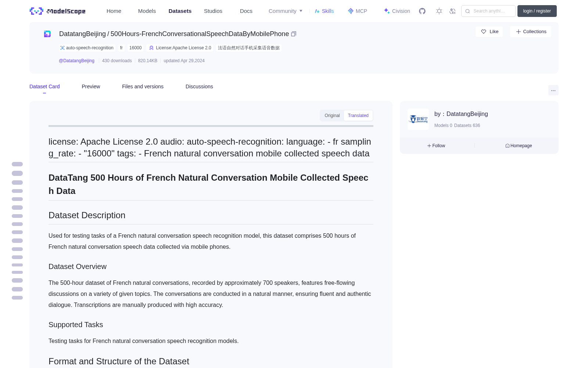Follow the DatatangBeijing publisher
The width and height of the screenshot is (588, 368).
tap(436, 146)
